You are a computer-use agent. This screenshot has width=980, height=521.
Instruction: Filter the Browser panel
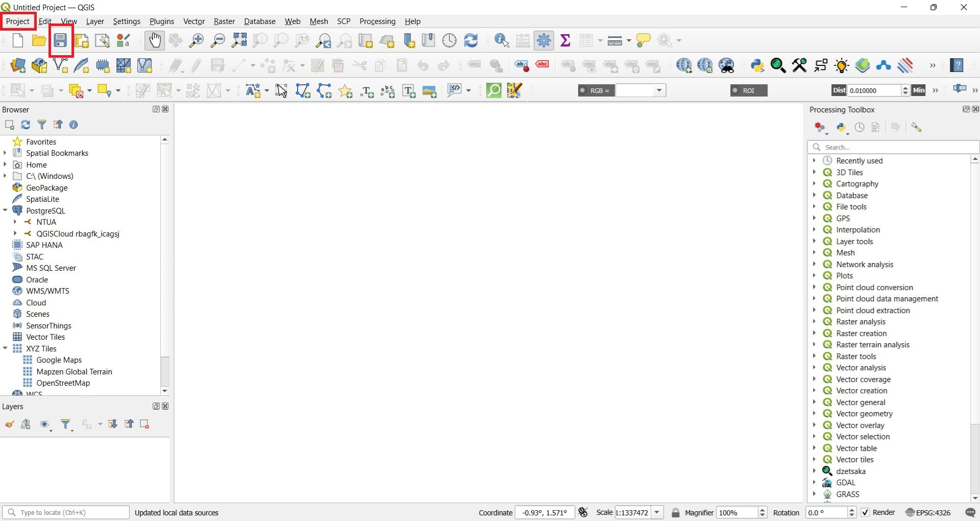tap(42, 125)
